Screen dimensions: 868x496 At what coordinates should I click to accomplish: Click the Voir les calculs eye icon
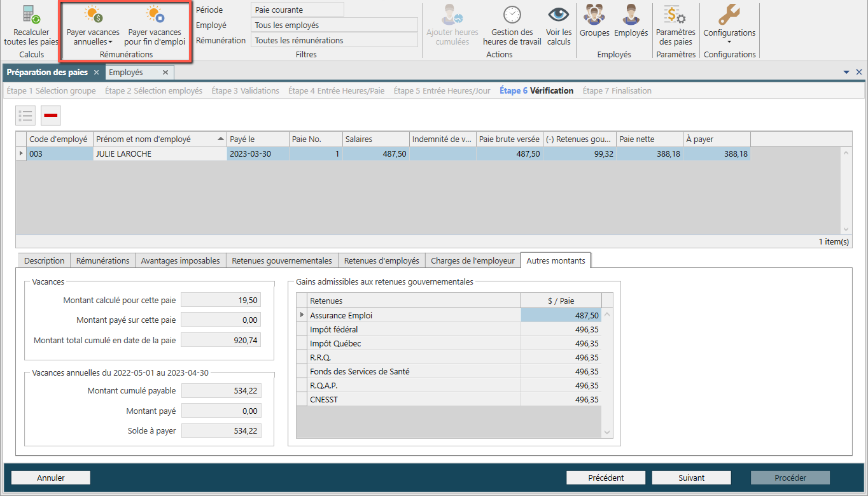[559, 14]
